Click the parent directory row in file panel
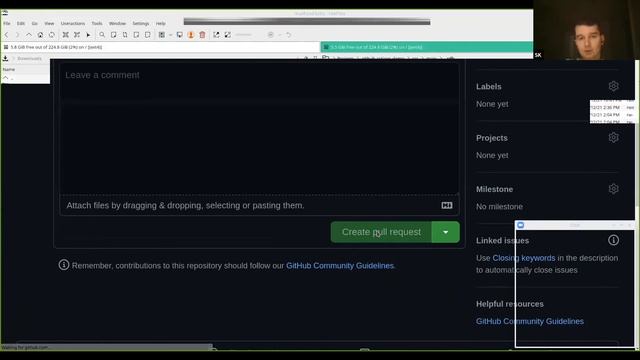This screenshot has height=360, width=640. point(25,78)
